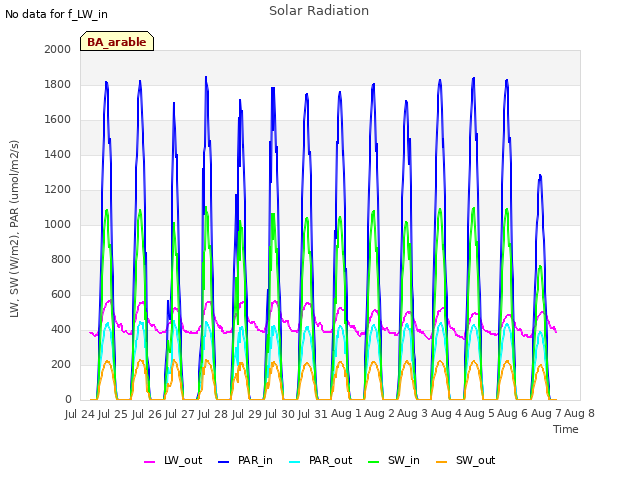Image resolution: width=640 pixels, height=480 pixels.
Task: Click the Jul 24 x-axis label
Action: click(80, 414)
